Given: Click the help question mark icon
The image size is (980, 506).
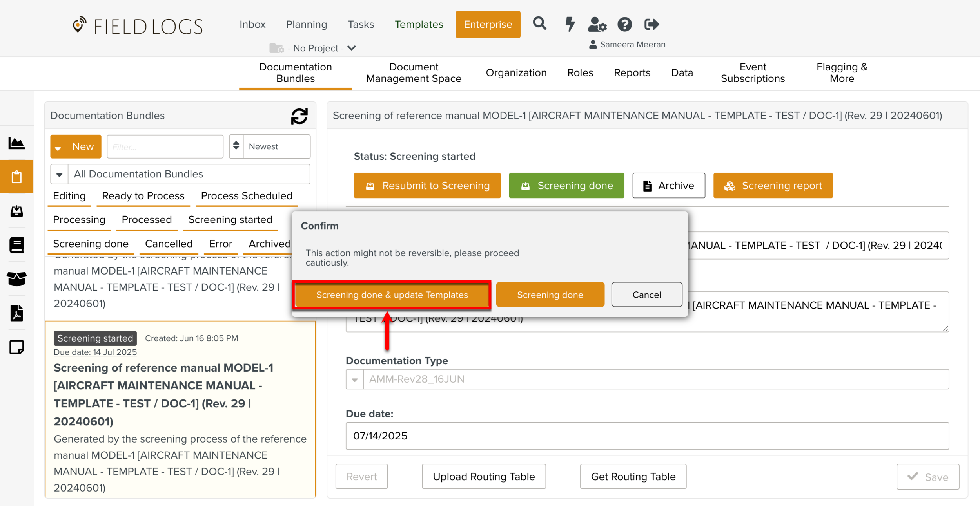Looking at the screenshot, I should [x=624, y=24].
